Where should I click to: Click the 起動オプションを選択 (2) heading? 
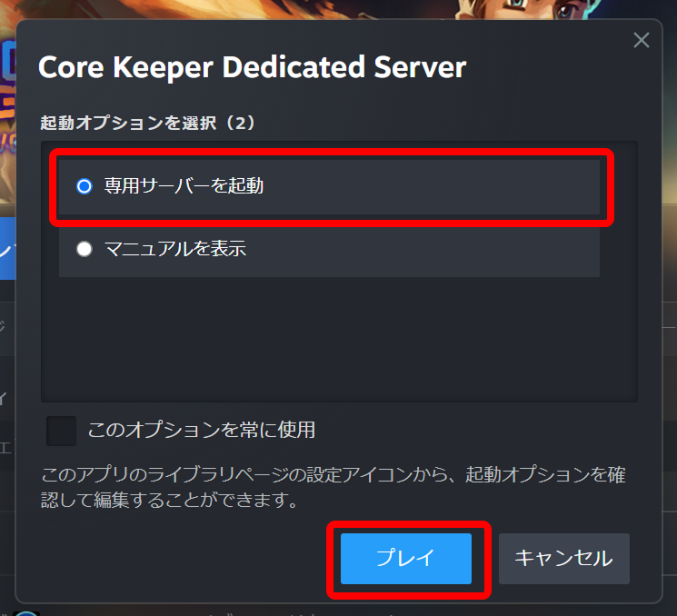(147, 123)
